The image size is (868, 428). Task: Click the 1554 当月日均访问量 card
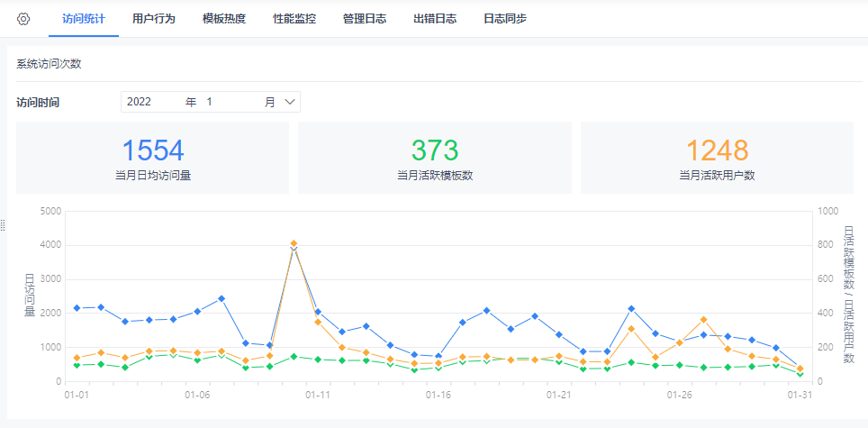pyautogui.click(x=153, y=158)
